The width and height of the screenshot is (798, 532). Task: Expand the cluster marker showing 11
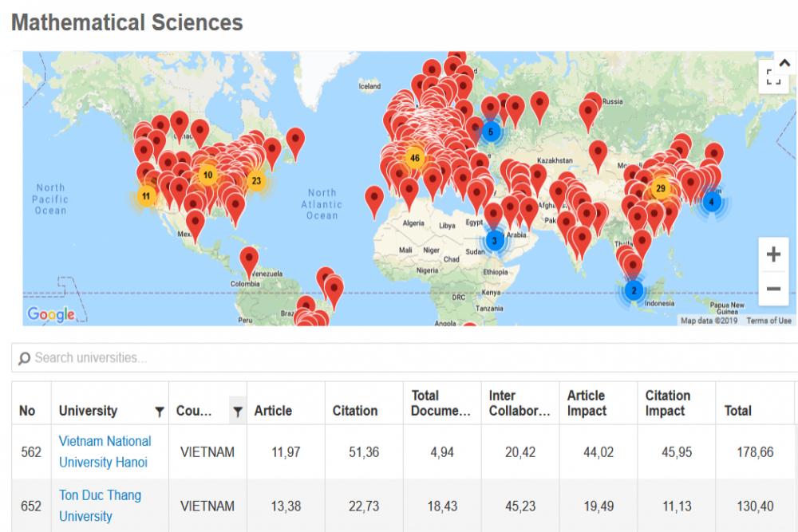coord(146,196)
